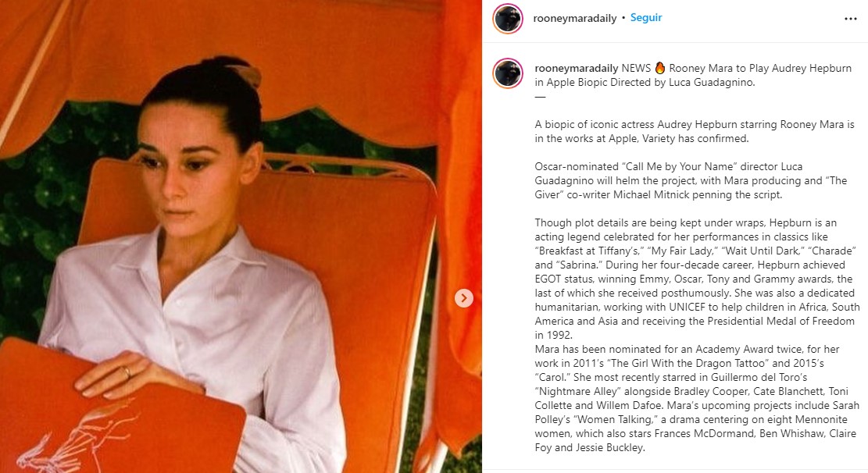Click the headline mentioning Luca Guadagnino biopic
Screen dimensions: 868x473
[693, 75]
